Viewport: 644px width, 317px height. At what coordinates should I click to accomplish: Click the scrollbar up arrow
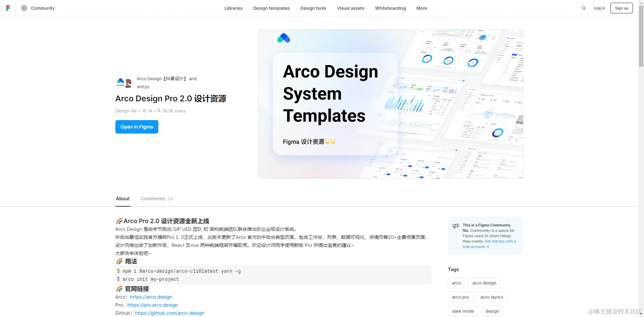641,3
